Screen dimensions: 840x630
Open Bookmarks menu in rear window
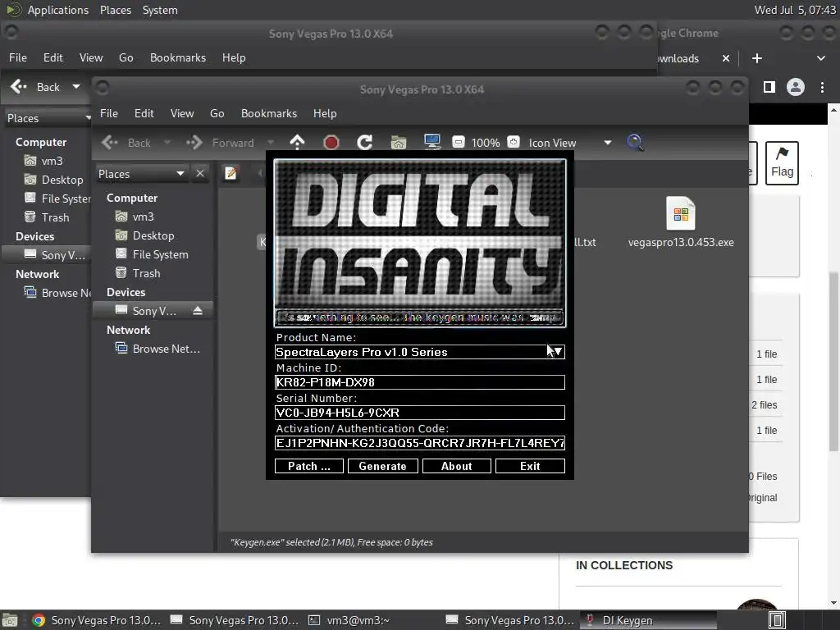pyautogui.click(x=178, y=58)
